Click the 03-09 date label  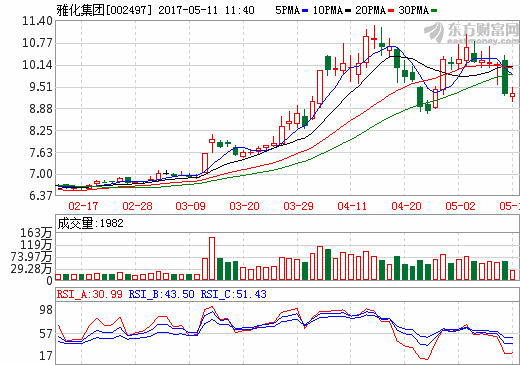point(191,206)
